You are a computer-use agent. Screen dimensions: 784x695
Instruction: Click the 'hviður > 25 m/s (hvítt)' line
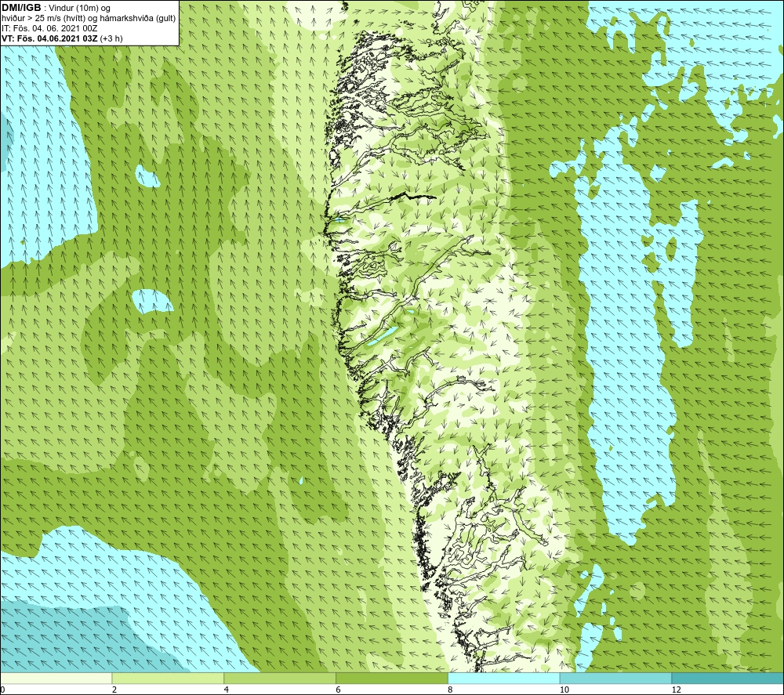[x=43, y=19]
